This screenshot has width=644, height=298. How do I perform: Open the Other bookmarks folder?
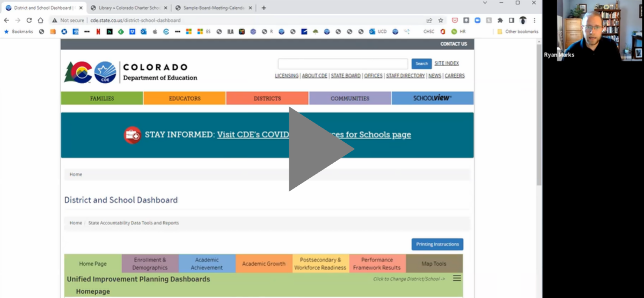click(x=517, y=32)
